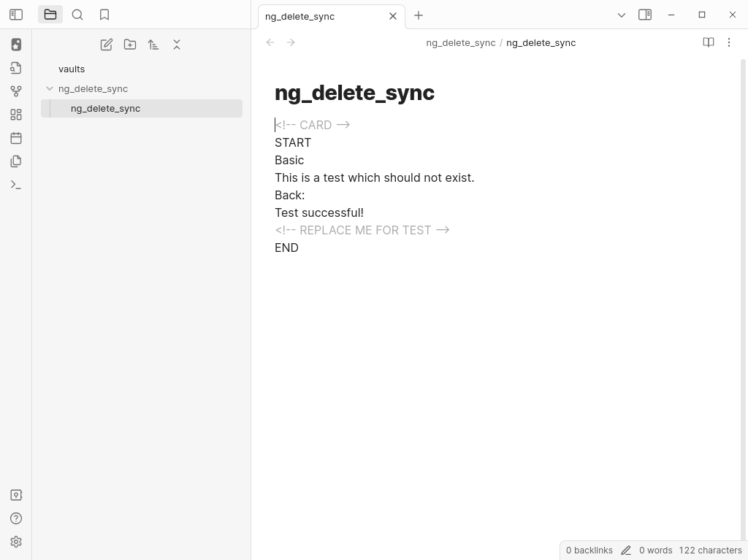Screen dimensions: 748x560
Task: Select the ng_delete_sync note in file tree
Action: click(x=105, y=108)
